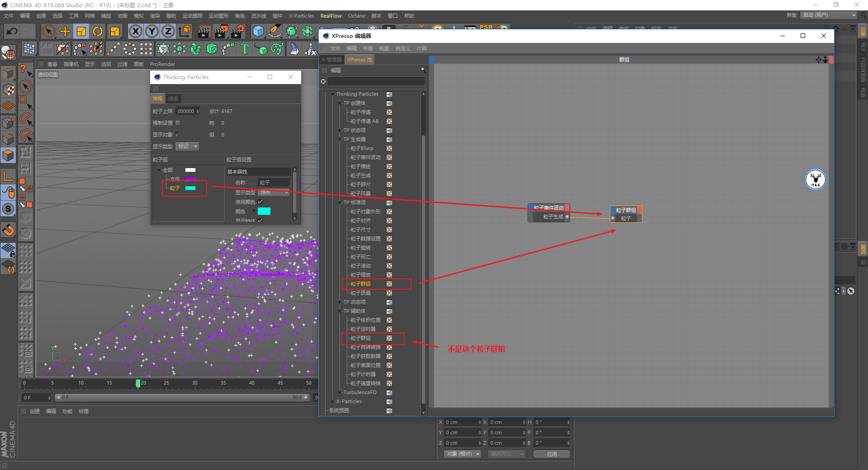The image size is (868, 470).
Task: Open the RealFlow menu
Action: click(x=331, y=16)
